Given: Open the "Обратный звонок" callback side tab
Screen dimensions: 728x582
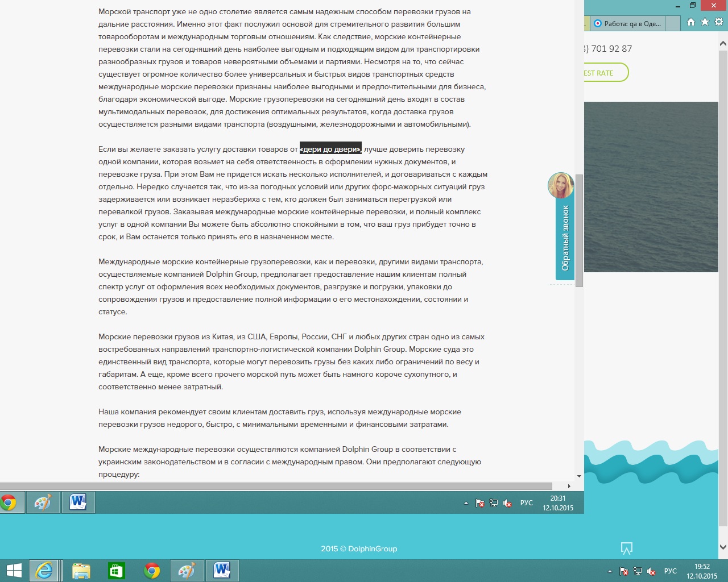Looking at the screenshot, I should [565, 238].
